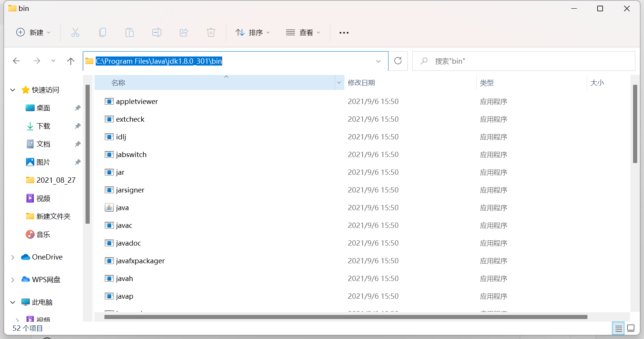Expand the WPS网盘 tree node
The width and height of the screenshot is (644, 339).
[x=13, y=280]
